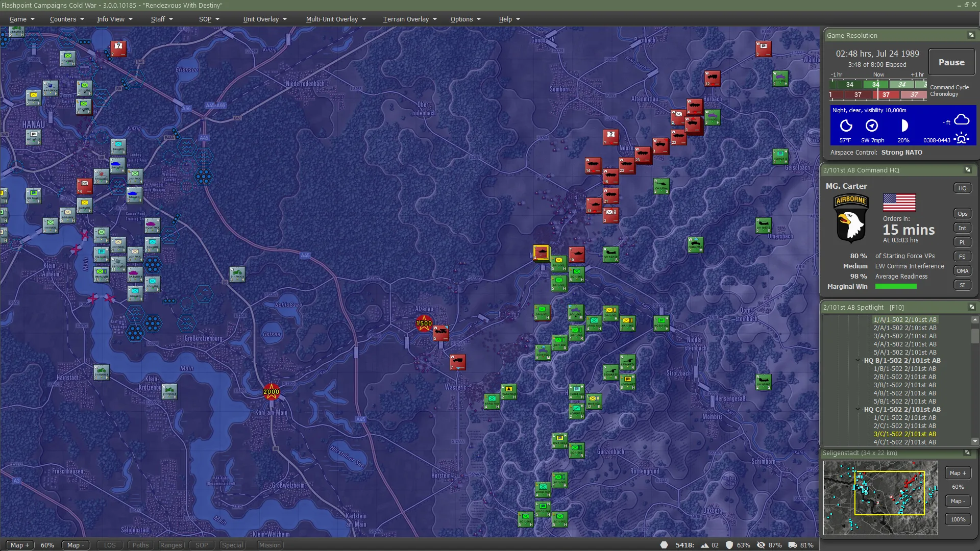Pop out the 2/101st AB Spotlight panel
The width and height of the screenshot is (980, 551).
[x=971, y=307]
